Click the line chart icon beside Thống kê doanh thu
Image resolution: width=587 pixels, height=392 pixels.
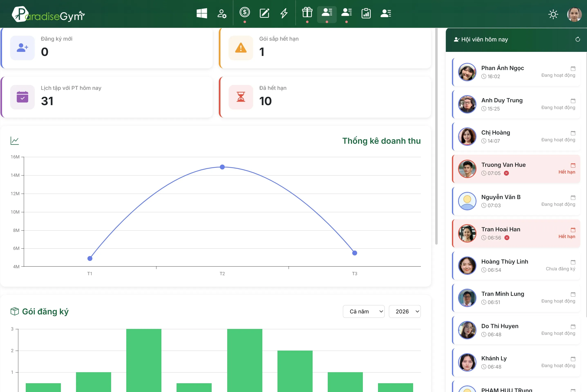coord(15,140)
